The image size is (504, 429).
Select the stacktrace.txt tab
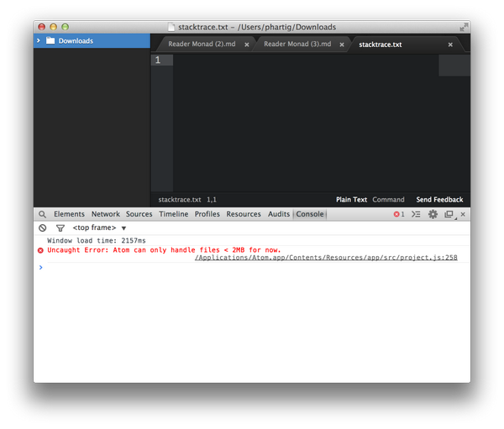tap(381, 44)
